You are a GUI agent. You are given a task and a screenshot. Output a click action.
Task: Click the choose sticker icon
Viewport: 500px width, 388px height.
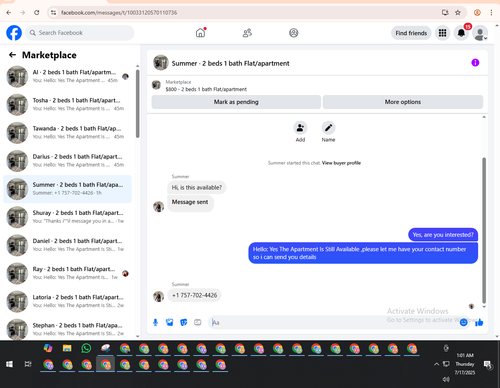pyautogui.click(x=183, y=322)
